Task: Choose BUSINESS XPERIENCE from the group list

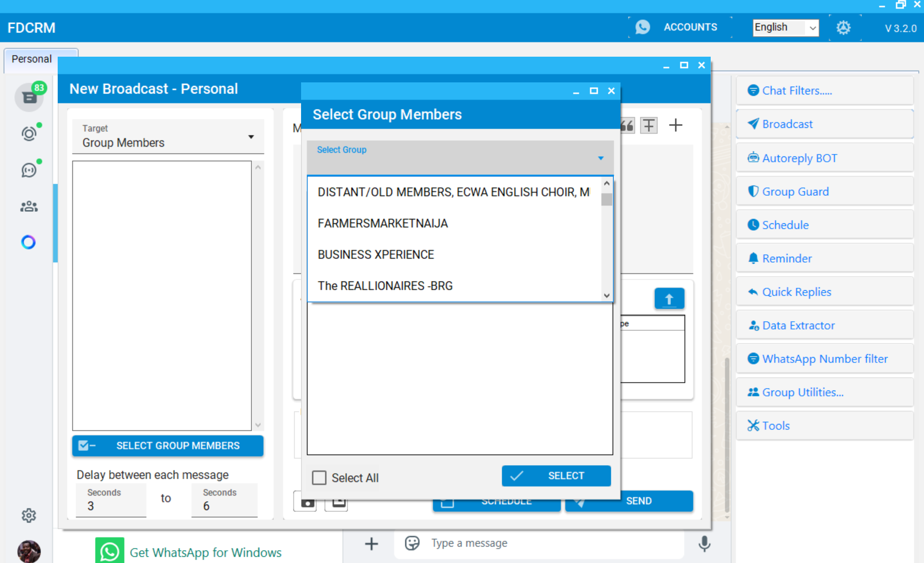Action: (x=376, y=254)
